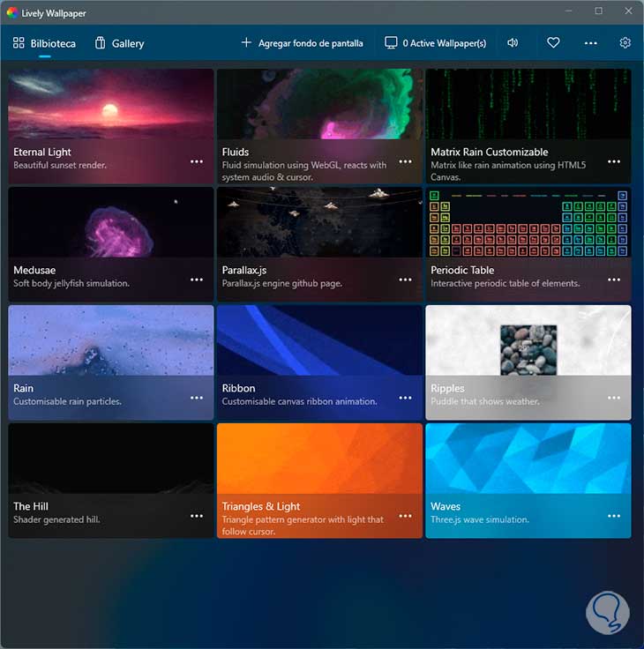Click the Lively Wallpaper app logo

point(12,13)
